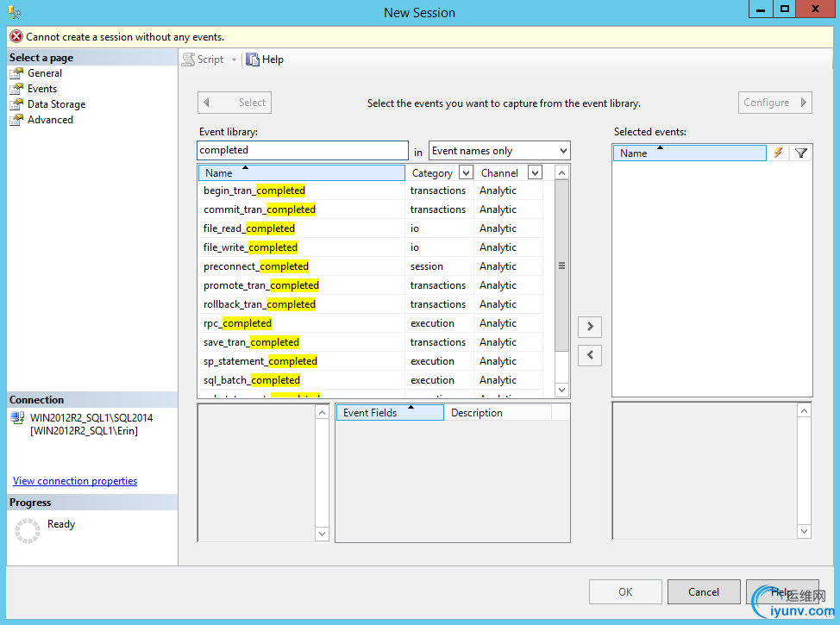This screenshot has width=840, height=625.
Task: Select transactions category cell for begin_tran_completed
Action: (x=438, y=191)
